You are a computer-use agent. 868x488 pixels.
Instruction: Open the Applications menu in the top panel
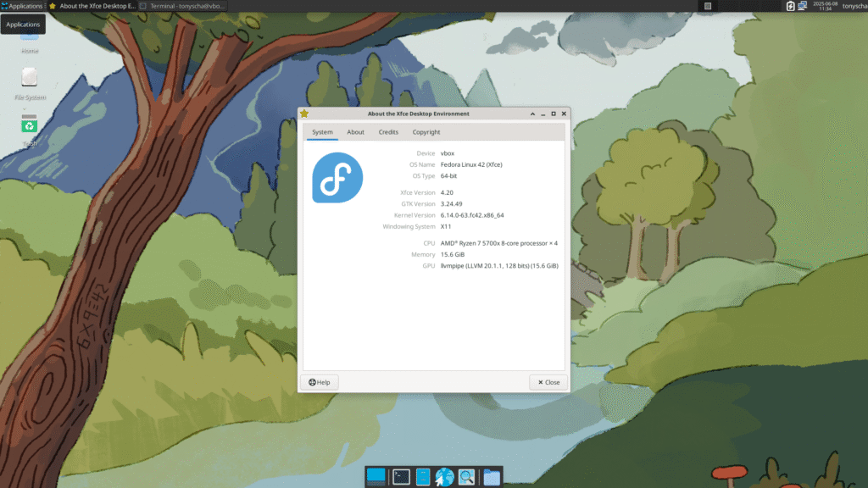click(x=22, y=6)
